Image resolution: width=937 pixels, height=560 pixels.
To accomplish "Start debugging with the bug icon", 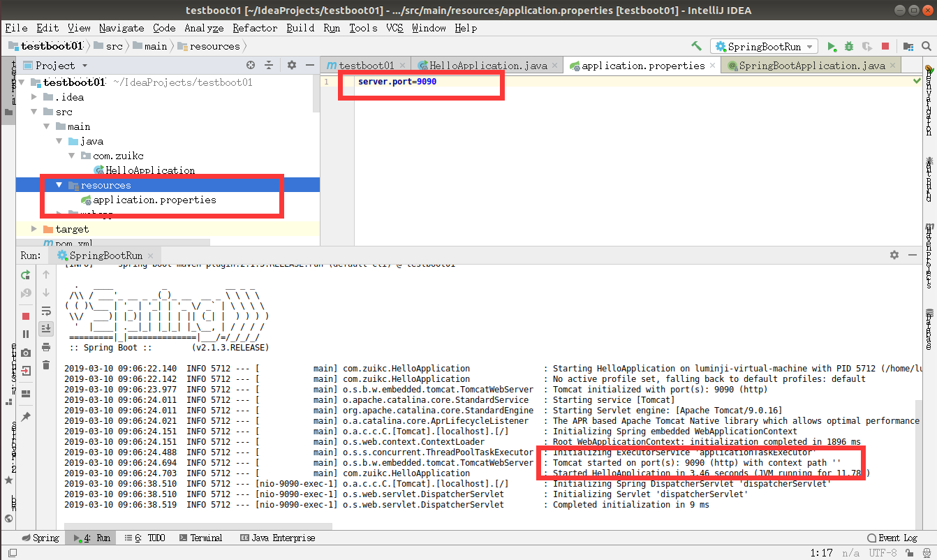I will [x=849, y=46].
